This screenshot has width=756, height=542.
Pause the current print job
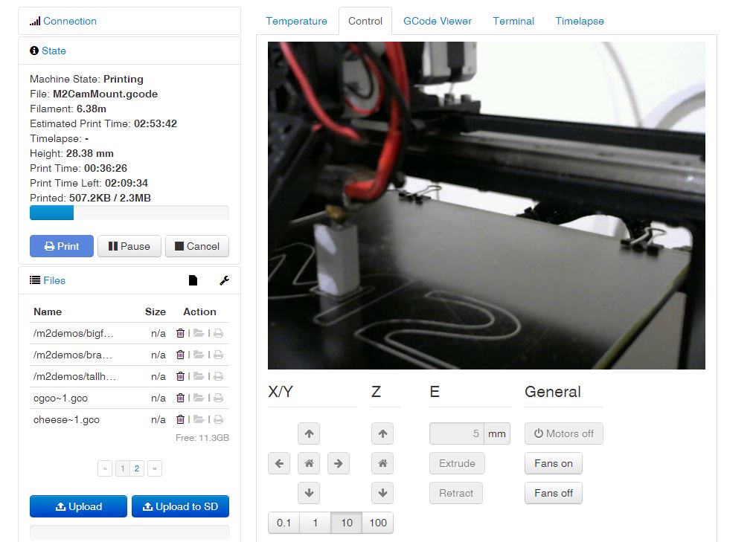[129, 246]
